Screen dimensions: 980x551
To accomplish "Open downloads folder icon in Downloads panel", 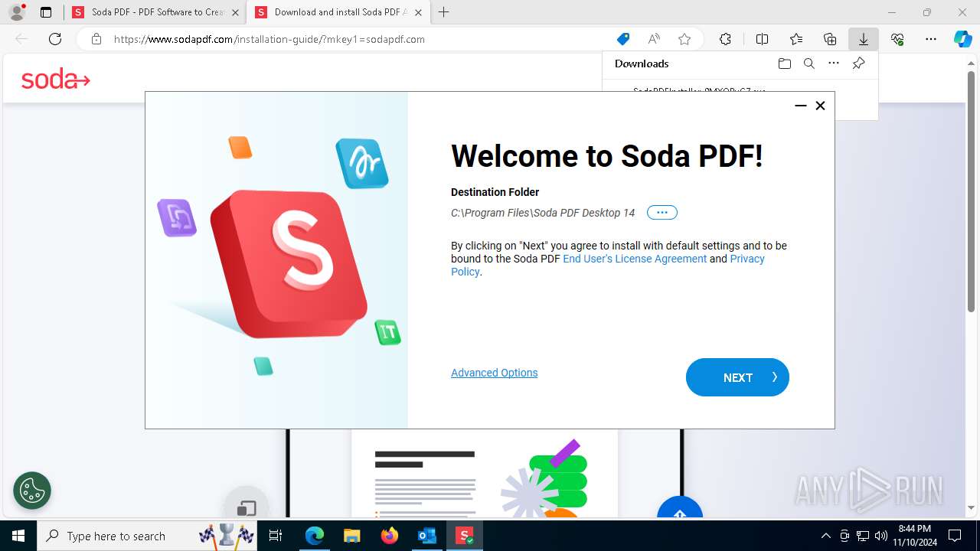I will (x=784, y=64).
